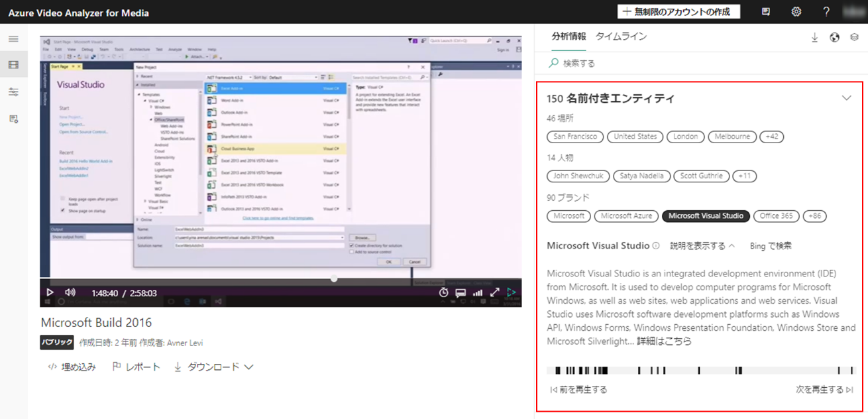
Task: Collapse the 名前付きエンティティ section chevron
Action: 846,98
